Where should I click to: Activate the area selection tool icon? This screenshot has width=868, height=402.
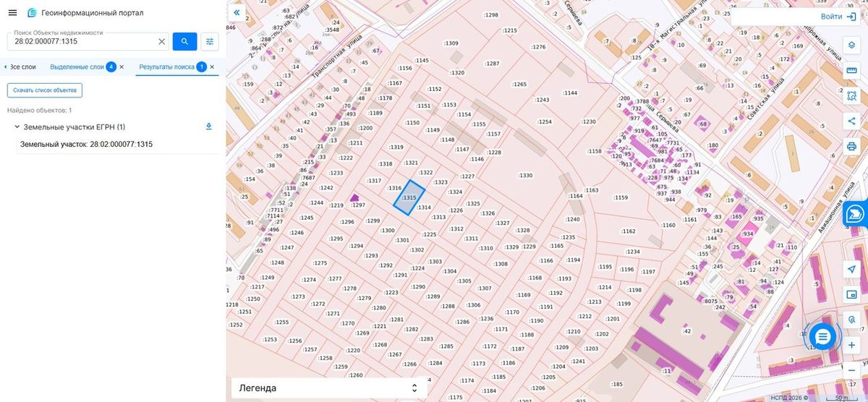tap(851, 95)
